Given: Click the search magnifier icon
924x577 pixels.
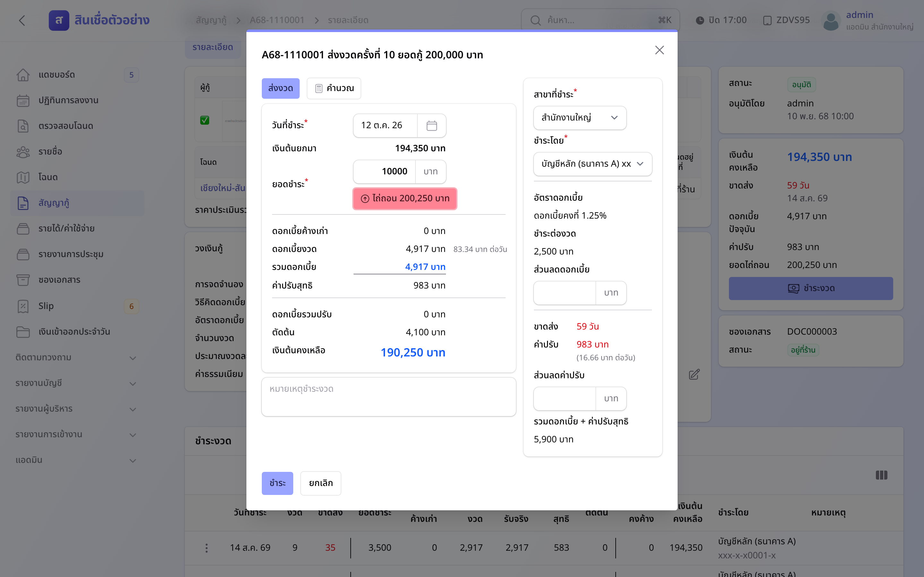Looking at the screenshot, I should 535,20.
